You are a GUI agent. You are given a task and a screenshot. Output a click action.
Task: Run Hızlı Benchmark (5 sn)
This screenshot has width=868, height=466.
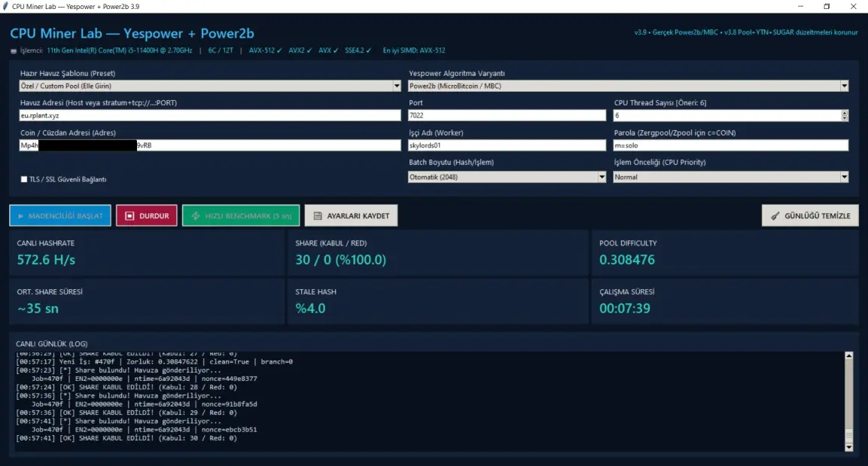coord(241,216)
